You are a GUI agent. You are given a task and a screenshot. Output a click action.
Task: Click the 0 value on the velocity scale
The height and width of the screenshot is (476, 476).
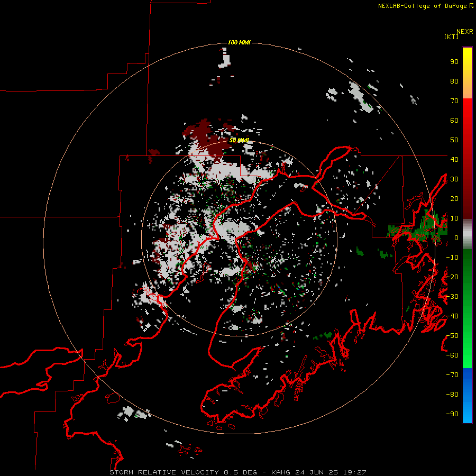tap(456, 237)
